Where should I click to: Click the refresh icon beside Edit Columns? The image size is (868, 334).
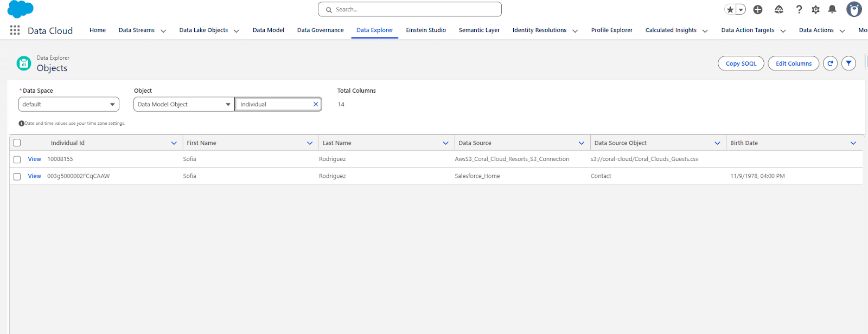tap(830, 63)
